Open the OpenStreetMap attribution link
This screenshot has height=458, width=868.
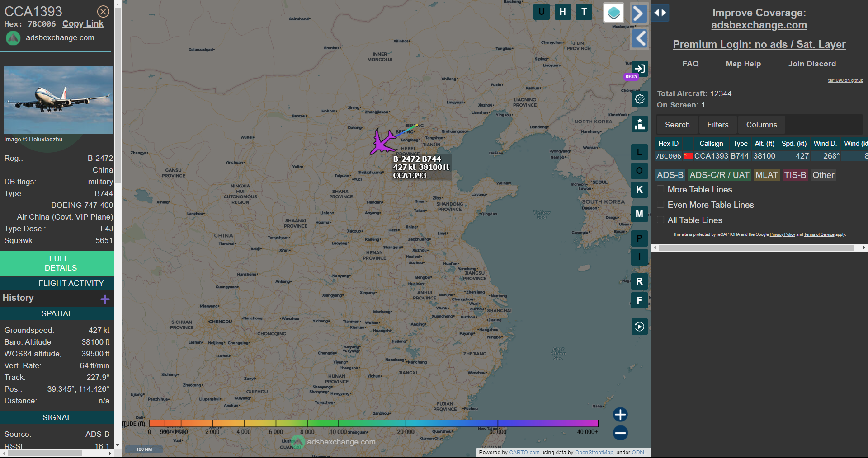594,453
